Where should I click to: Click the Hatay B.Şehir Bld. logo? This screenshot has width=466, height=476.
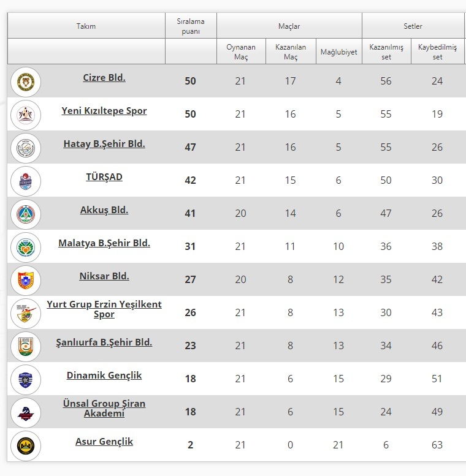[26, 148]
